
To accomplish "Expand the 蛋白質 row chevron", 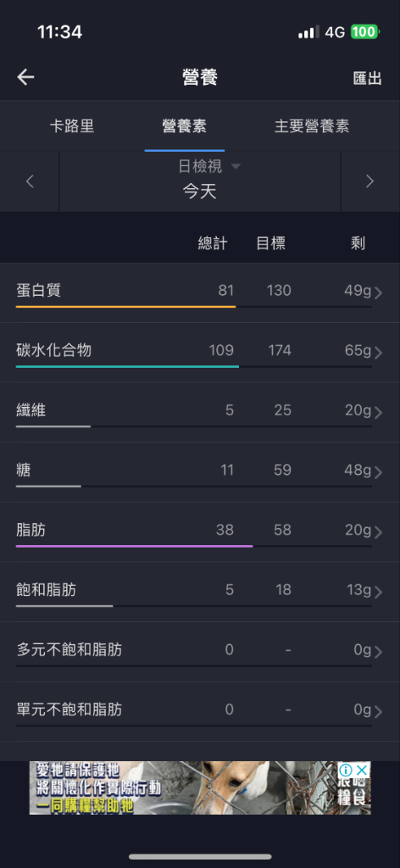I will [379, 292].
